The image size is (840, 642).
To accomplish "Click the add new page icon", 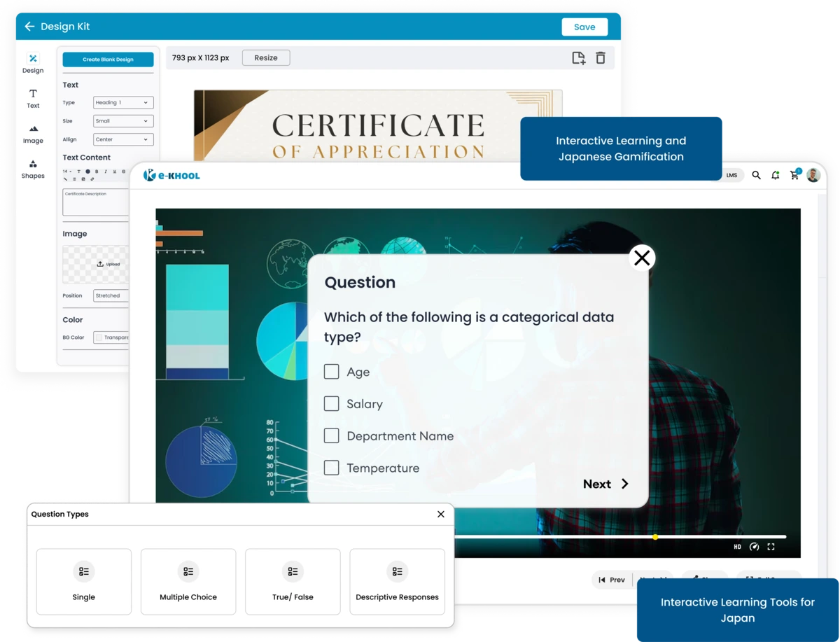I will coord(578,58).
